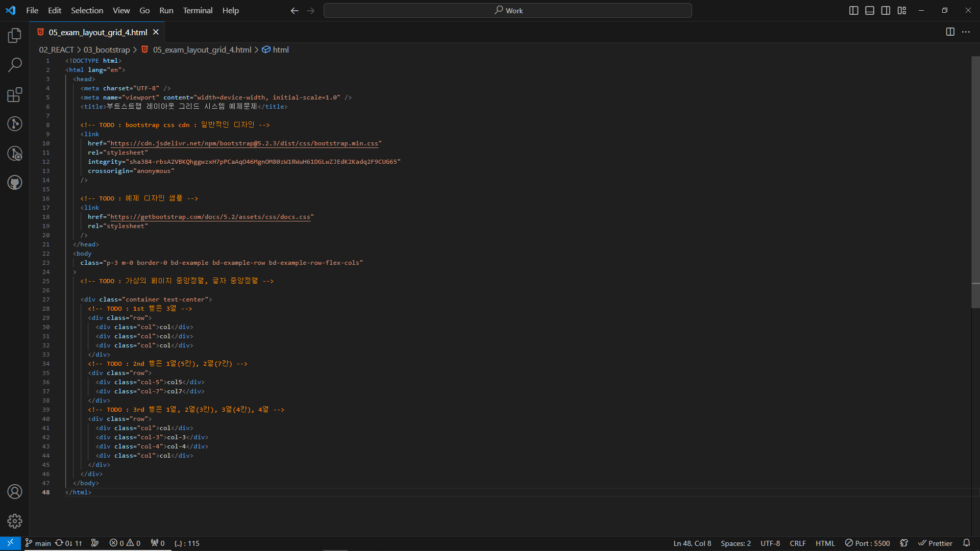This screenshot has width=980, height=551.
Task: Open the GitHub sidebar icon
Action: [15, 183]
